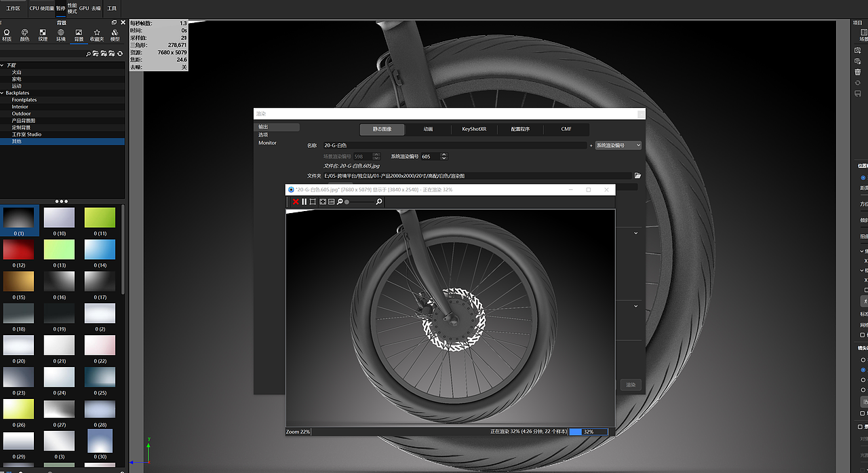Open the 纹理 library tab

pyautogui.click(x=43, y=35)
